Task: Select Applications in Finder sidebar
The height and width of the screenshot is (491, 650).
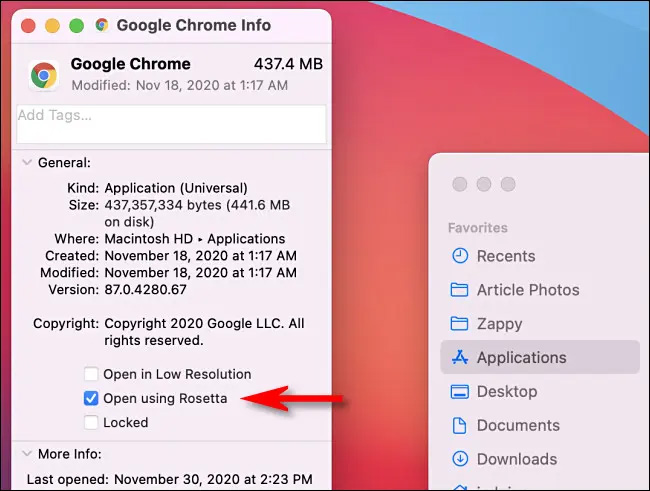Action: [540, 357]
